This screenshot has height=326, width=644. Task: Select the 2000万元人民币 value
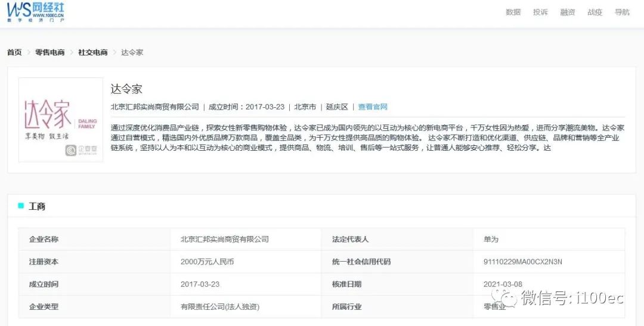pos(207,262)
